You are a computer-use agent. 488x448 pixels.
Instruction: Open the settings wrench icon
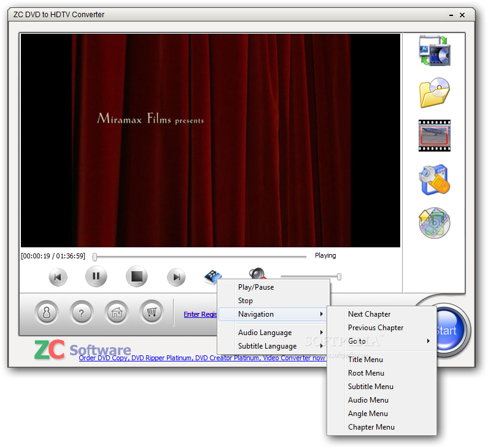click(x=435, y=180)
